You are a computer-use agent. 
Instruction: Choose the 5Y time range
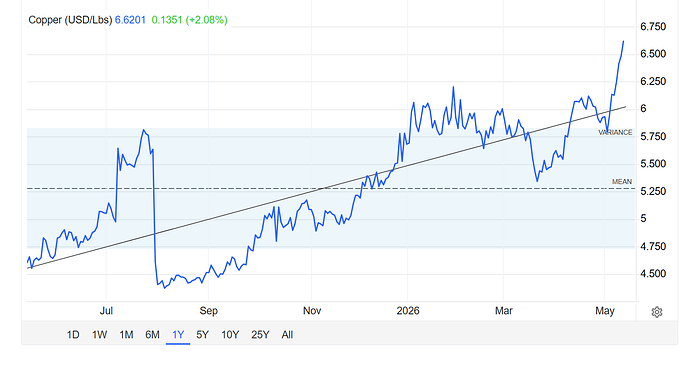coord(202,335)
